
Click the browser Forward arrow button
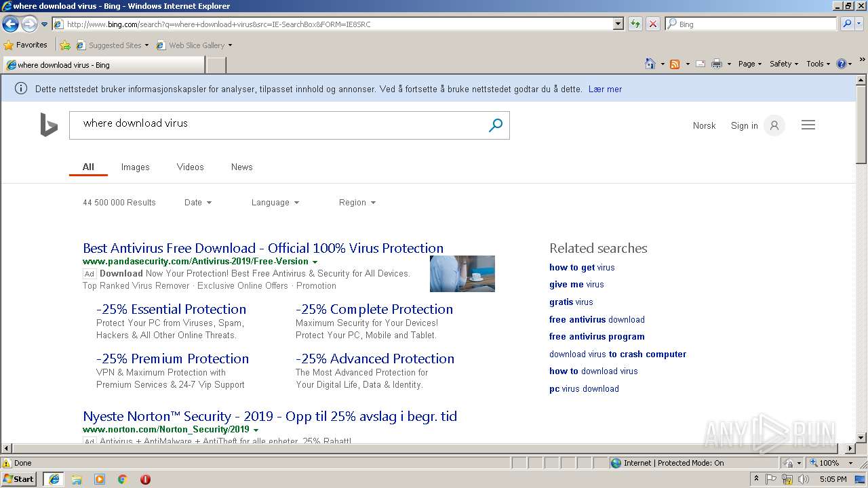tap(29, 24)
